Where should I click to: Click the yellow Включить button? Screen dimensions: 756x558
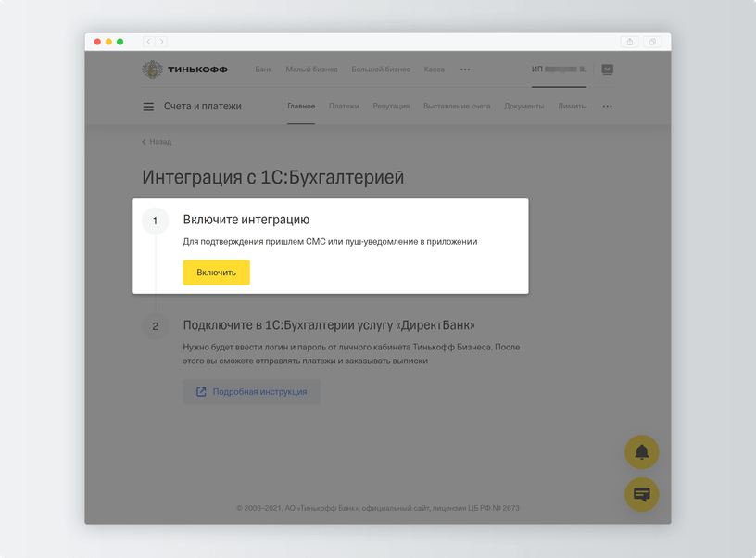pos(217,273)
